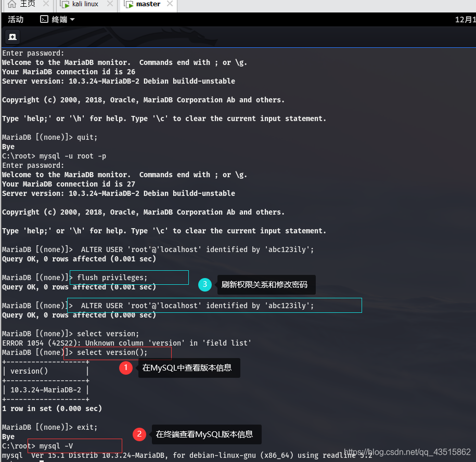Click 'Your MariaDB connection id is 26'
476x462 pixels.
pos(69,72)
